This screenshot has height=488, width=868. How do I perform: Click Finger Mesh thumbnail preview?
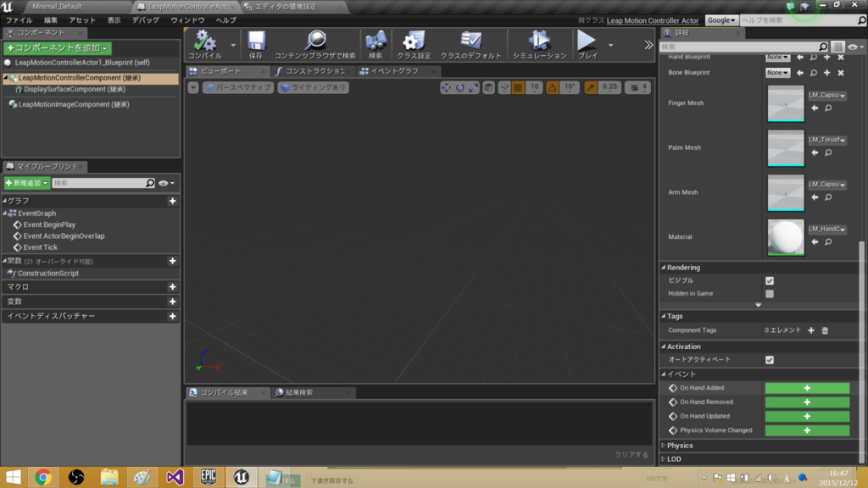[786, 103]
